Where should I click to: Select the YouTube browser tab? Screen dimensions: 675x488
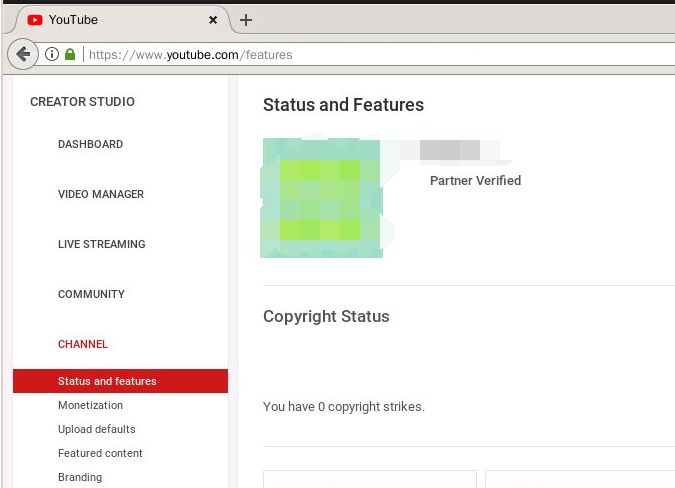[123, 20]
